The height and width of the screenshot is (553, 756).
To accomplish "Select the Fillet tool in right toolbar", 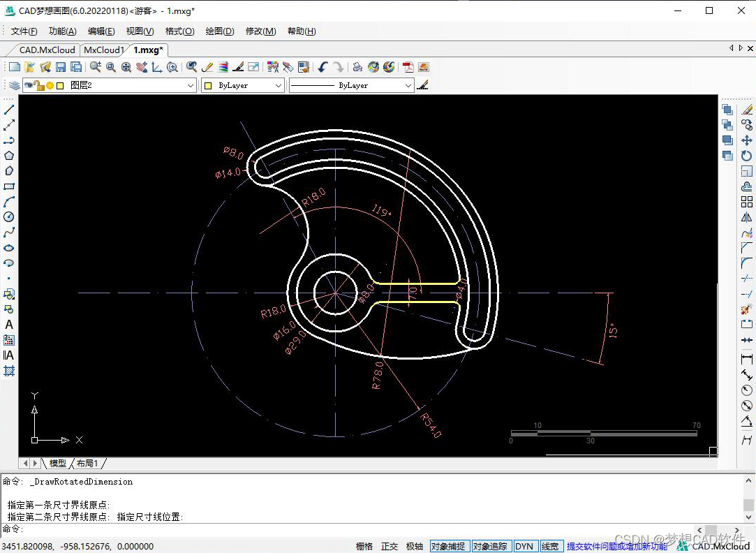I will [x=747, y=263].
